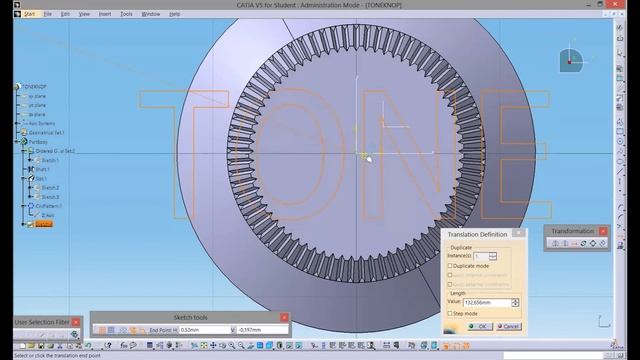Select the Circle sketch tool in right toolbar

point(620,141)
